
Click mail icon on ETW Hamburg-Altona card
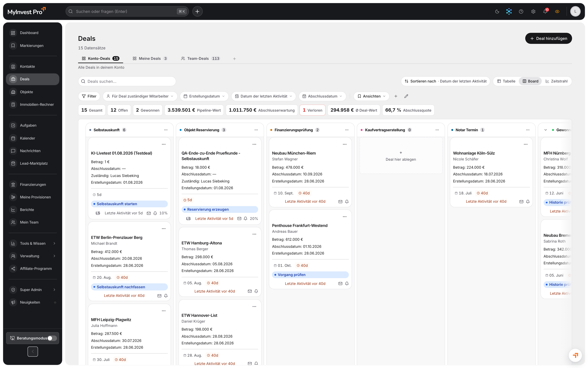(x=250, y=291)
